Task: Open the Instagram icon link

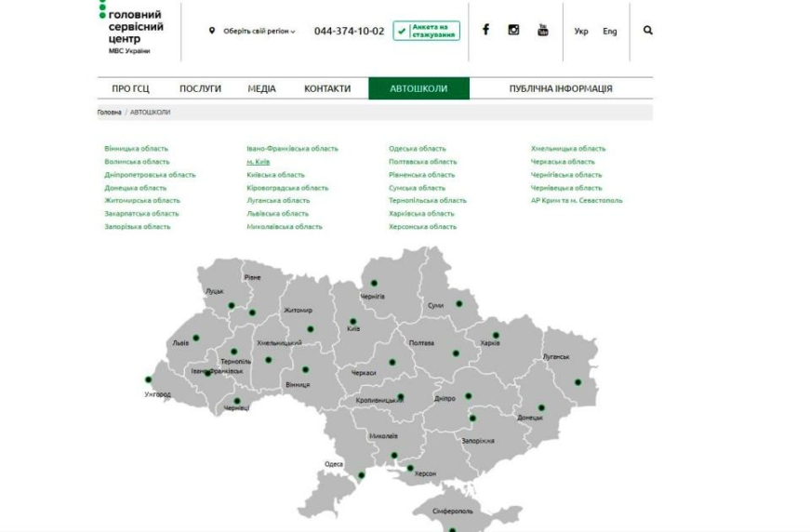Action: coord(513,30)
